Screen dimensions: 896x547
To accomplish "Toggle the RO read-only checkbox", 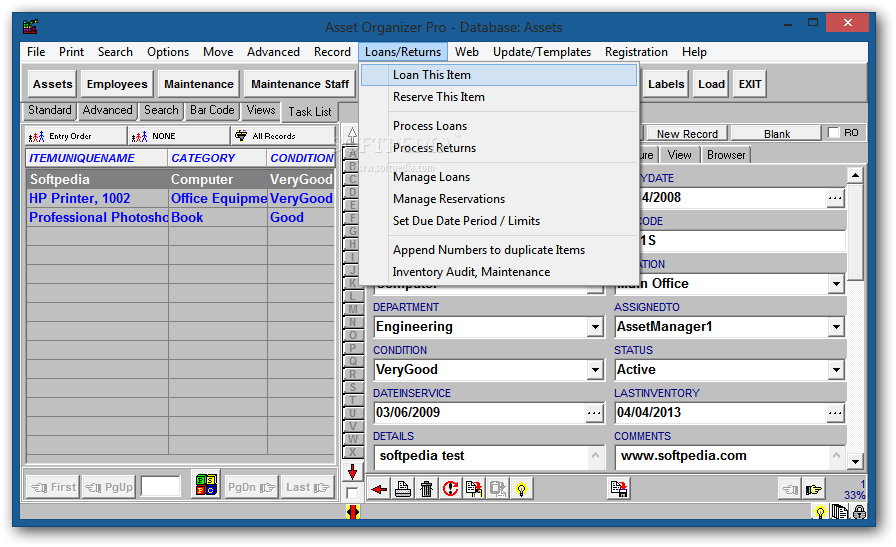I will pos(834,133).
